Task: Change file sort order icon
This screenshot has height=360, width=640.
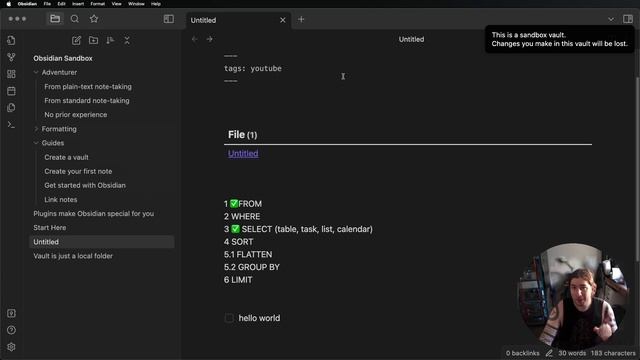Action: pyautogui.click(x=110, y=40)
